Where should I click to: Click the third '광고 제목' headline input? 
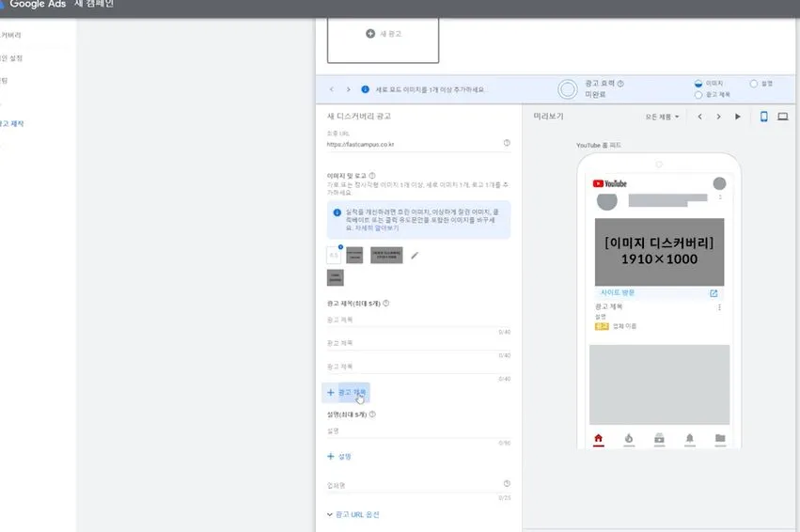[418, 368]
